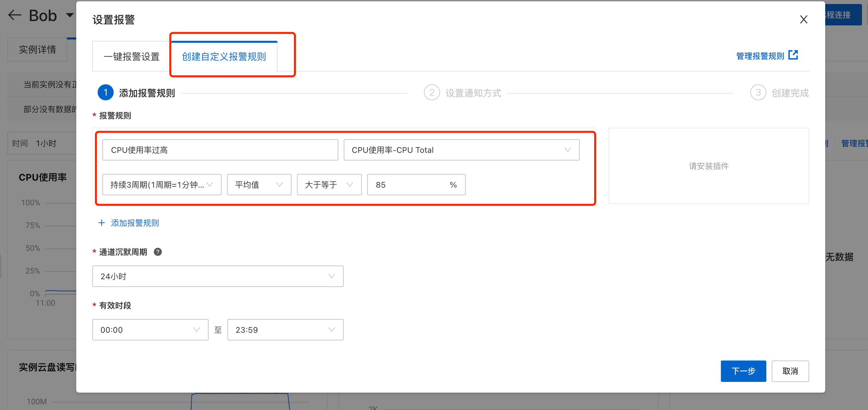The width and height of the screenshot is (868, 410).
Task: Click step 1 circle 添加报警规则
Action: pos(105,93)
